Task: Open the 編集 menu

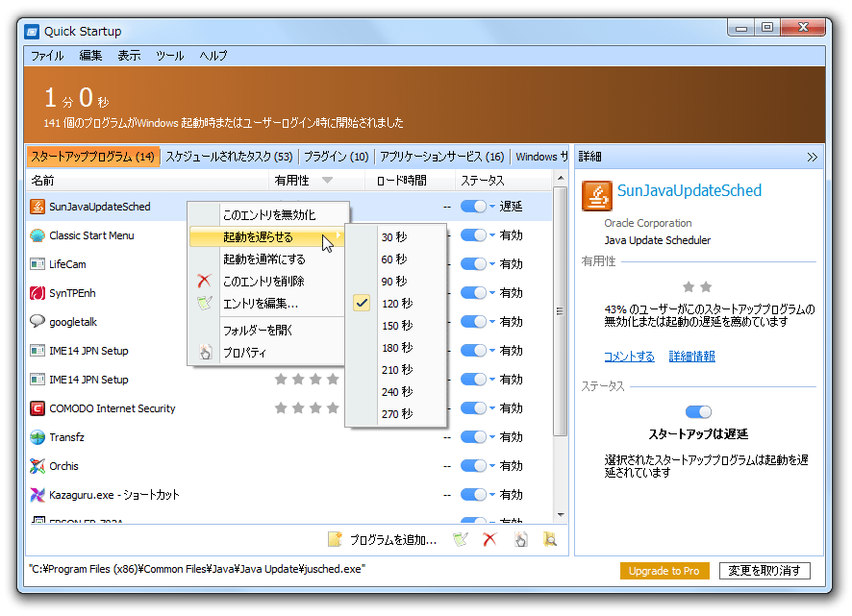Action: [x=90, y=56]
